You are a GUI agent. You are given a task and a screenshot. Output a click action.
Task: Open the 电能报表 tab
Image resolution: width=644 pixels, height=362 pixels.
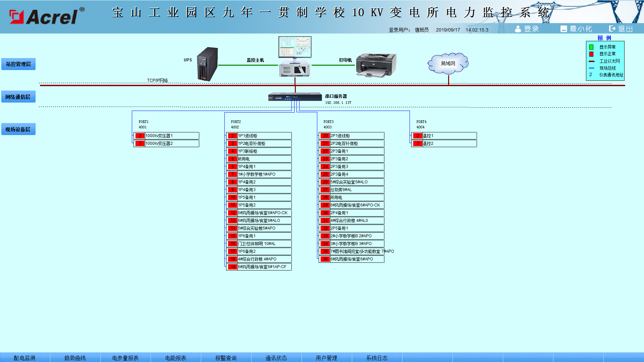(175, 358)
